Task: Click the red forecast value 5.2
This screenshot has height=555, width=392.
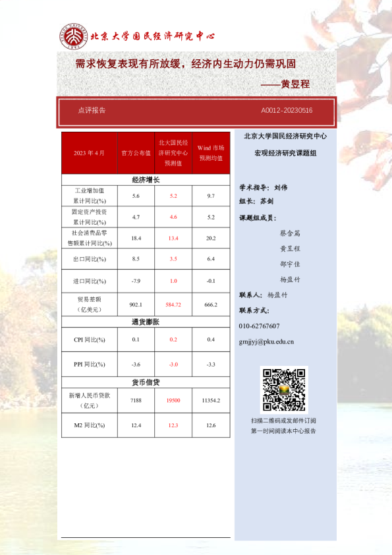Action: [x=173, y=196]
